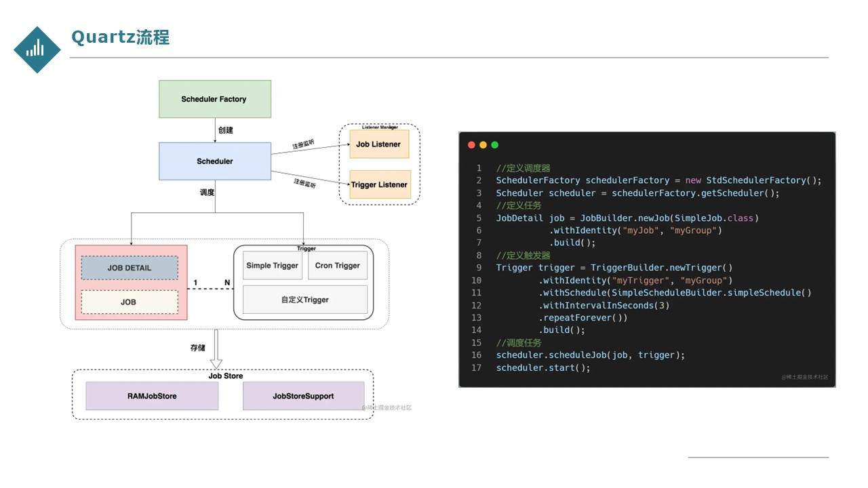
Task: Click the 调度 label below Scheduler
Action: 208,192
